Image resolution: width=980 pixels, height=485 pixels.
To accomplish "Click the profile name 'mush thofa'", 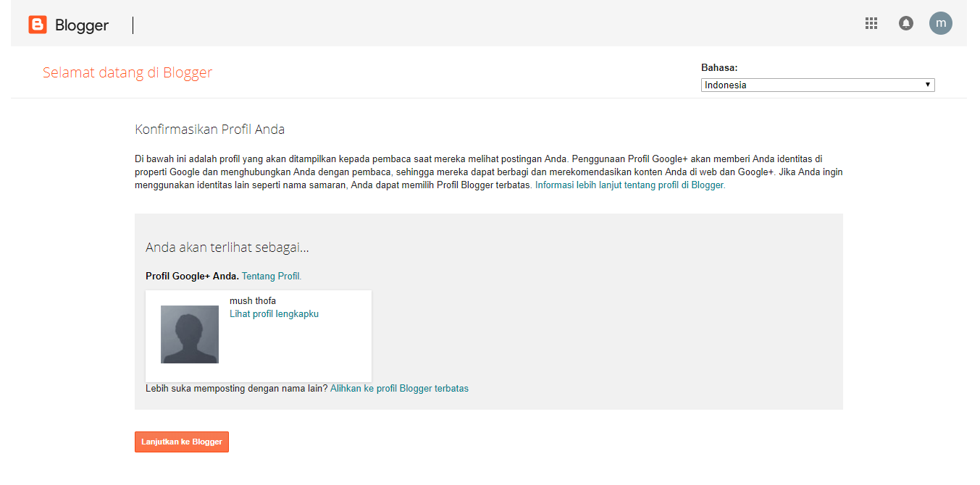I will coord(253,300).
